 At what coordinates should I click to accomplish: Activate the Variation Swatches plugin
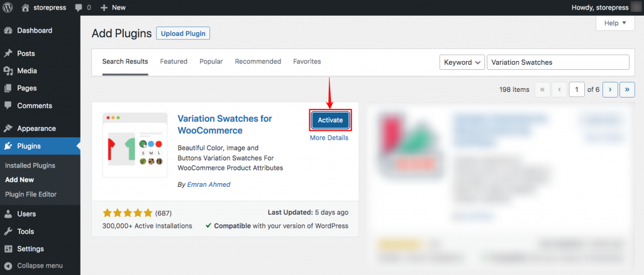(330, 120)
